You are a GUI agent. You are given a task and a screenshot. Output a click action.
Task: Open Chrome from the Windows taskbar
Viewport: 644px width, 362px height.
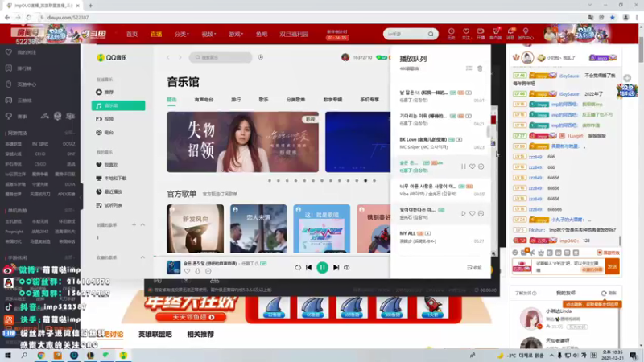point(41,356)
